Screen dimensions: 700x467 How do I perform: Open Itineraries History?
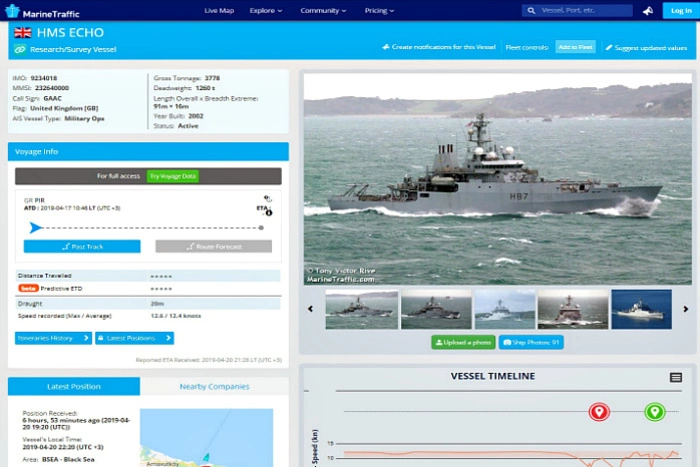(53, 338)
